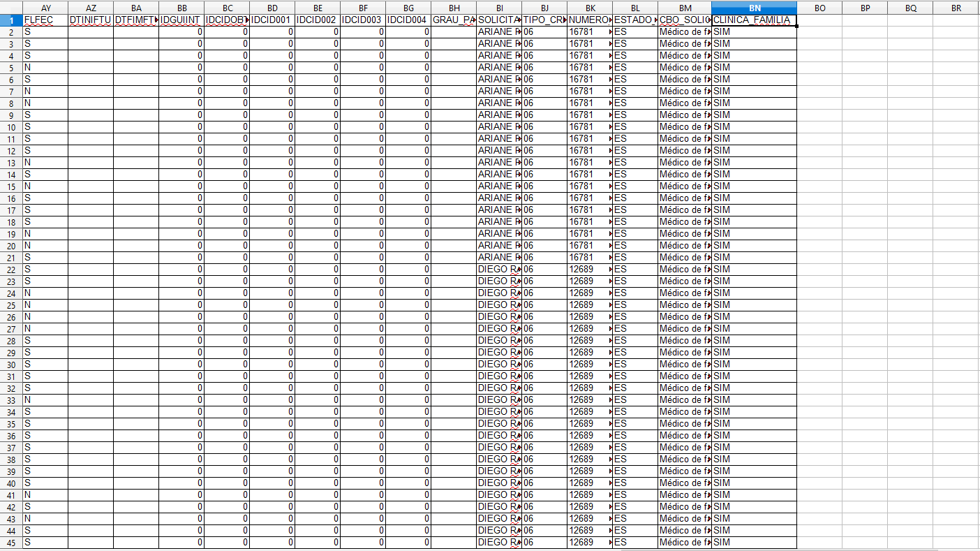Click the CLINICA_FAMILIA header cell
Viewport: 980px width, 551px height.
[x=755, y=20]
